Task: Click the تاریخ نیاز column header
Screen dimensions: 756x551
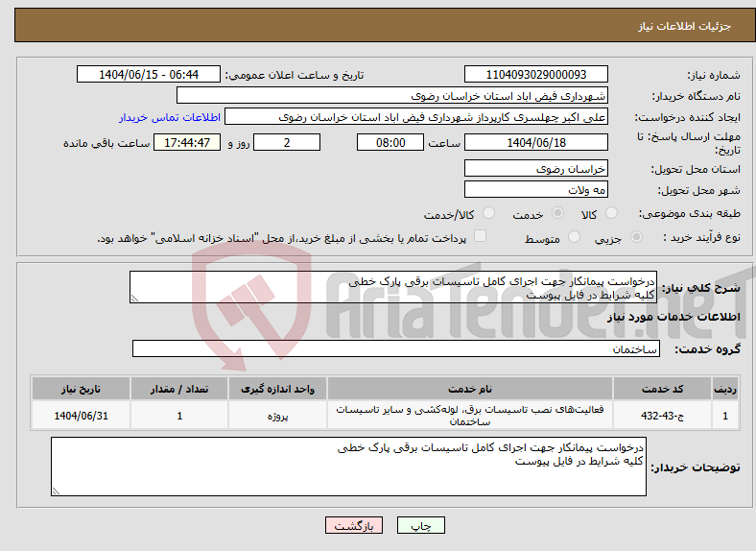Action: (x=81, y=389)
